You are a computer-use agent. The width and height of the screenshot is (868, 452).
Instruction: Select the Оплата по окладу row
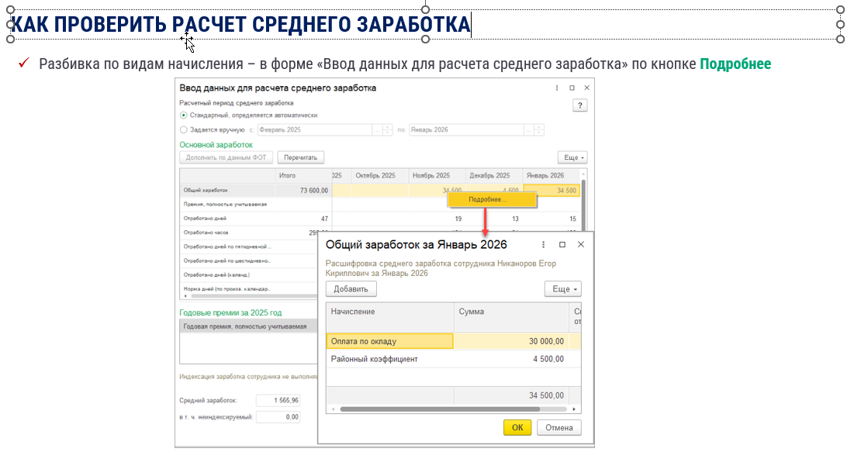click(x=390, y=341)
